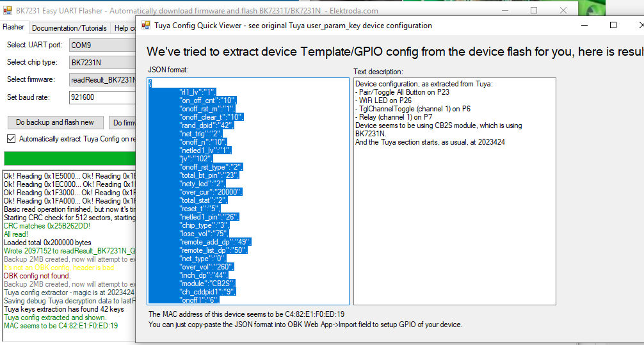Open the Documentation/Tutorials tab

coord(69,28)
